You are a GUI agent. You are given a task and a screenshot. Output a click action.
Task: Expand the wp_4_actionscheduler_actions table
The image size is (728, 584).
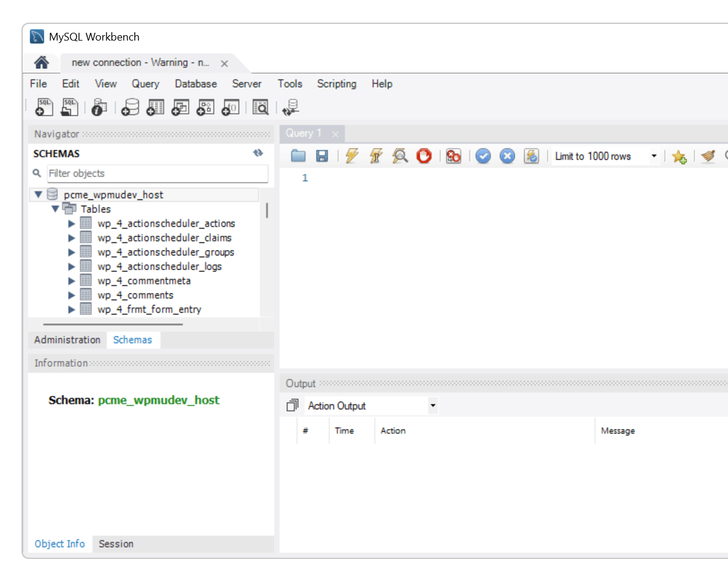(72, 224)
